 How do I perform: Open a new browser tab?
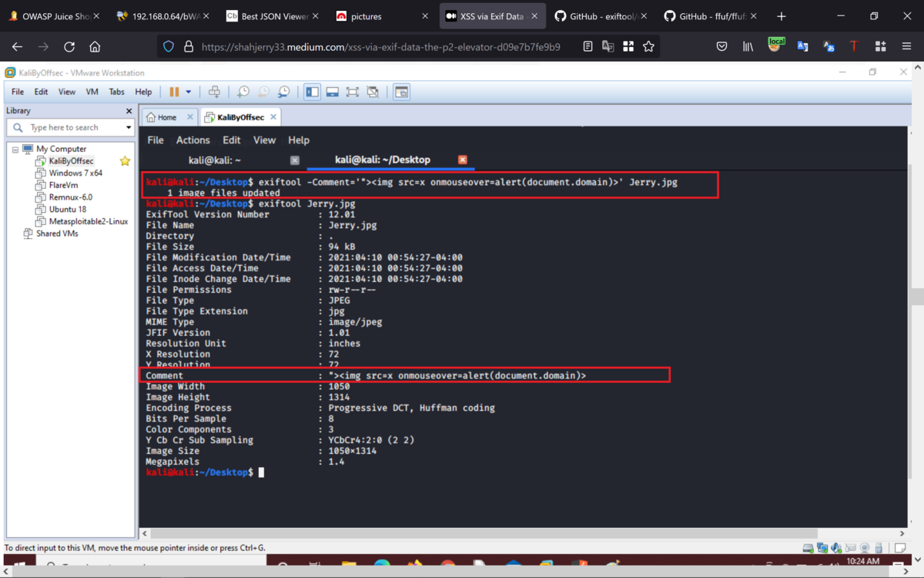(782, 16)
